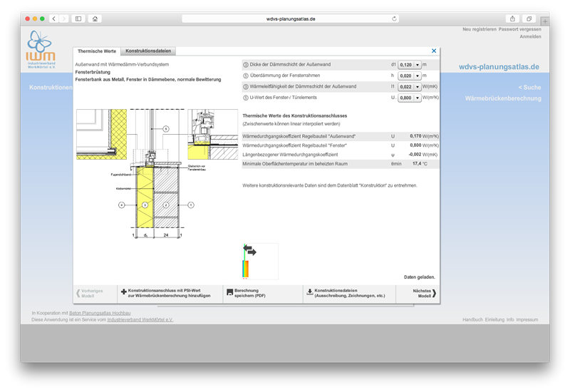Go to Nächstes Modell
Screen dimensions: 570x392
(x=422, y=293)
